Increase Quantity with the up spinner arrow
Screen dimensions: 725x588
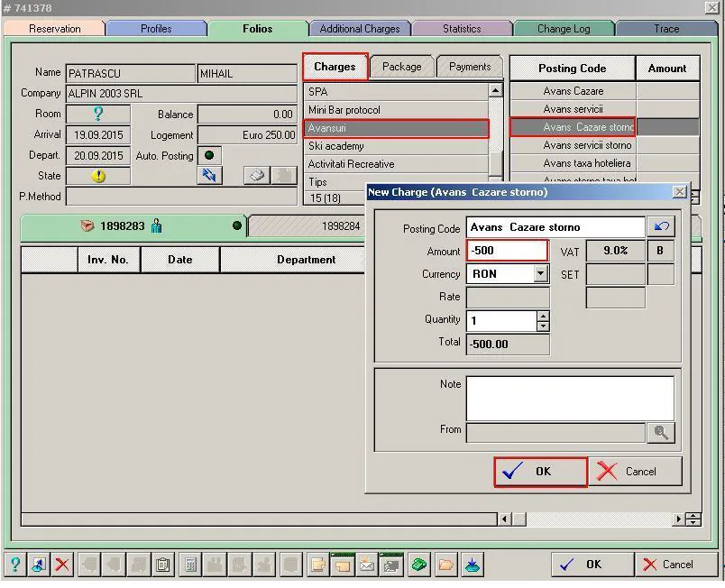point(543,317)
